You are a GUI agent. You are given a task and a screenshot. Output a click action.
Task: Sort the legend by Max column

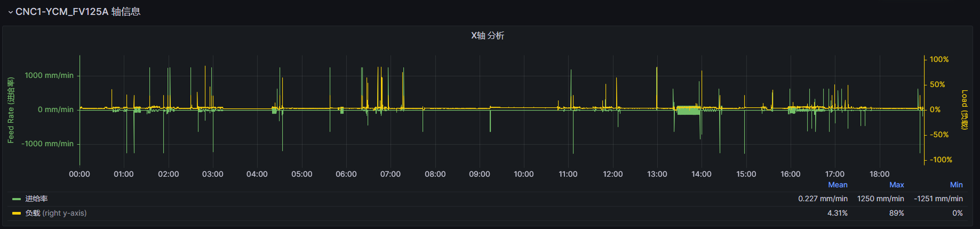coord(896,185)
